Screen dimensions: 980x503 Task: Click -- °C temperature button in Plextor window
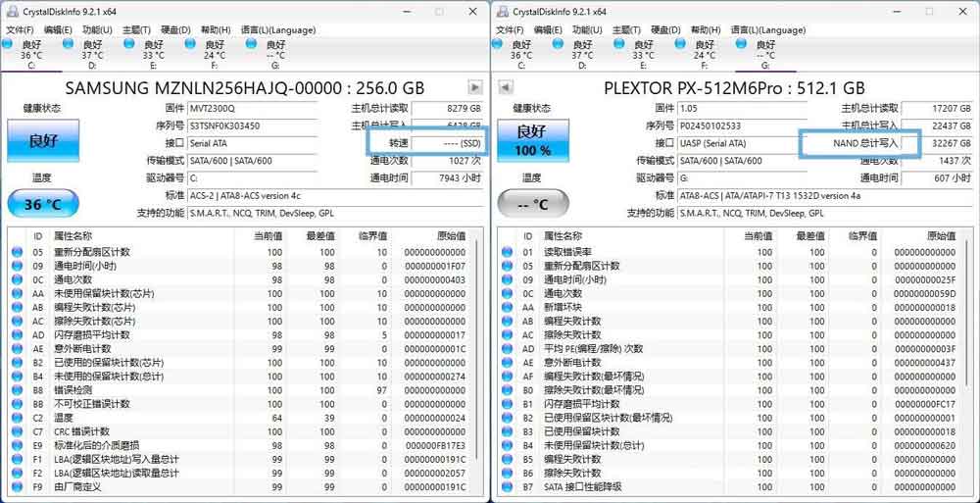[x=533, y=204]
